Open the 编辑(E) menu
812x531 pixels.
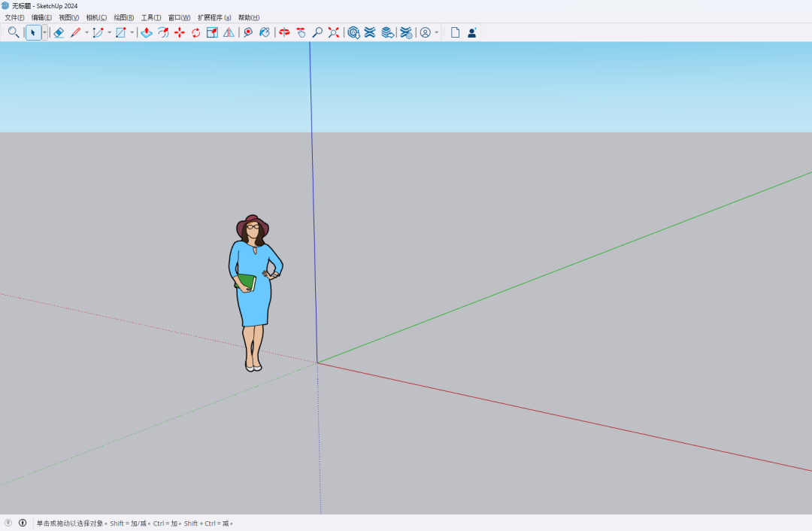click(41, 17)
